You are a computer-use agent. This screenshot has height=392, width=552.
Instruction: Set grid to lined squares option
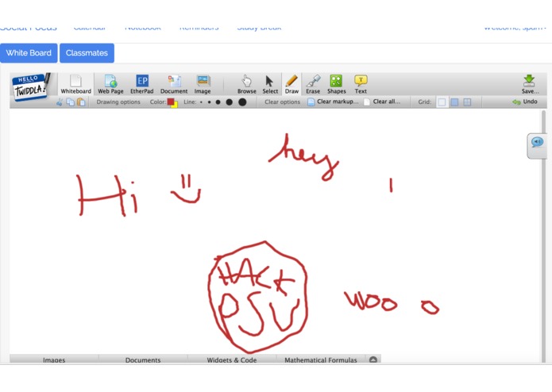[467, 102]
